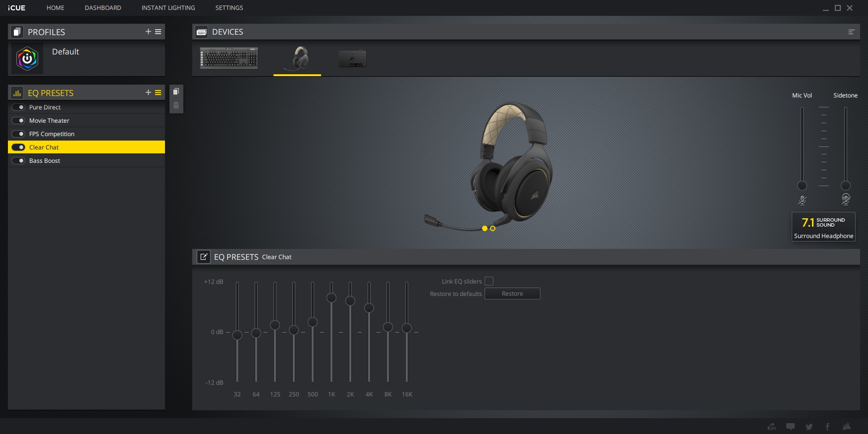This screenshot has height=434, width=868.
Task: Toggle 7.1 Surround Sound button
Action: [x=823, y=227]
